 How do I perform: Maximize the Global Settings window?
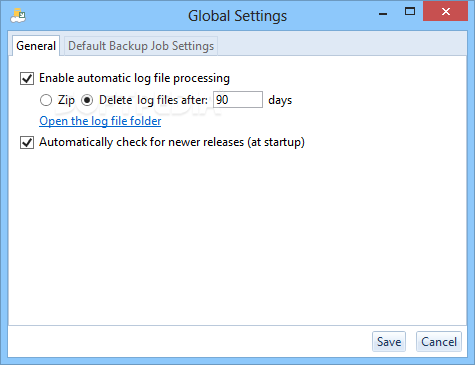[x=410, y=12]
